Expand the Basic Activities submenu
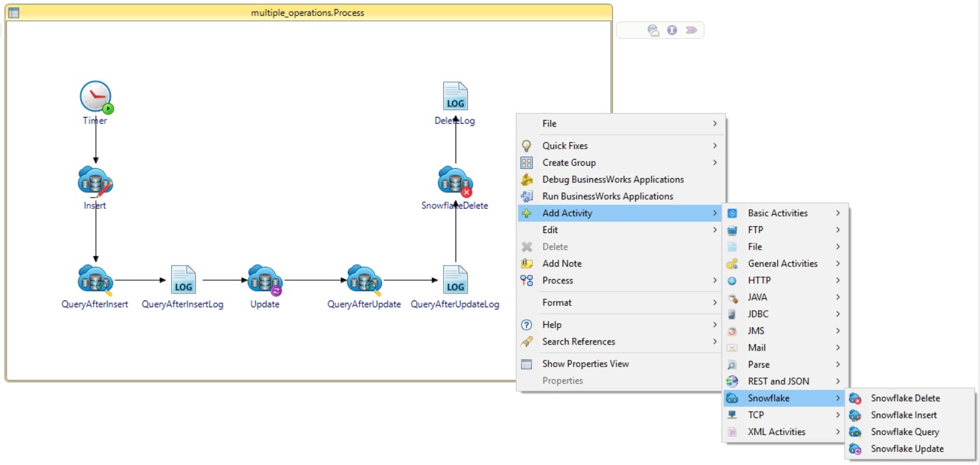This screenshot has width=980, height=465. tap(778, 213)
